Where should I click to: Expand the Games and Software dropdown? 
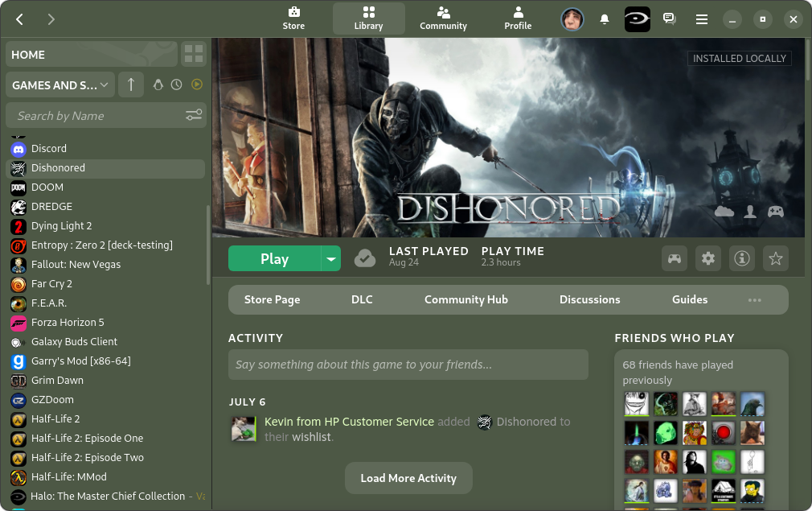(60, 85)
